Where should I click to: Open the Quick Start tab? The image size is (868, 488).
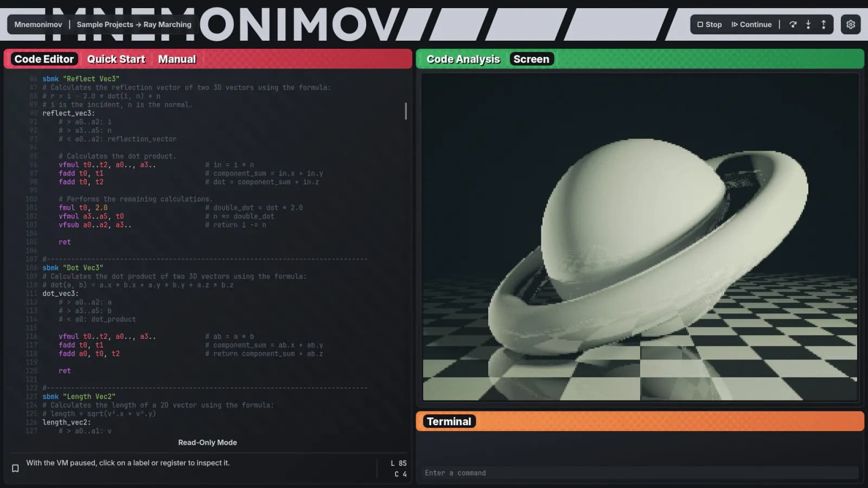point(116,59)
